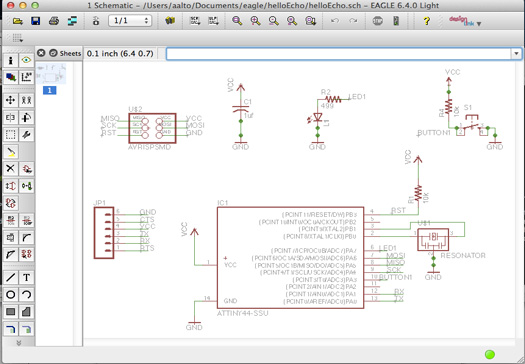This screenshot has width=525, height=364.
Task: Select the Mirror tool
Action: (x=10, y=118)
